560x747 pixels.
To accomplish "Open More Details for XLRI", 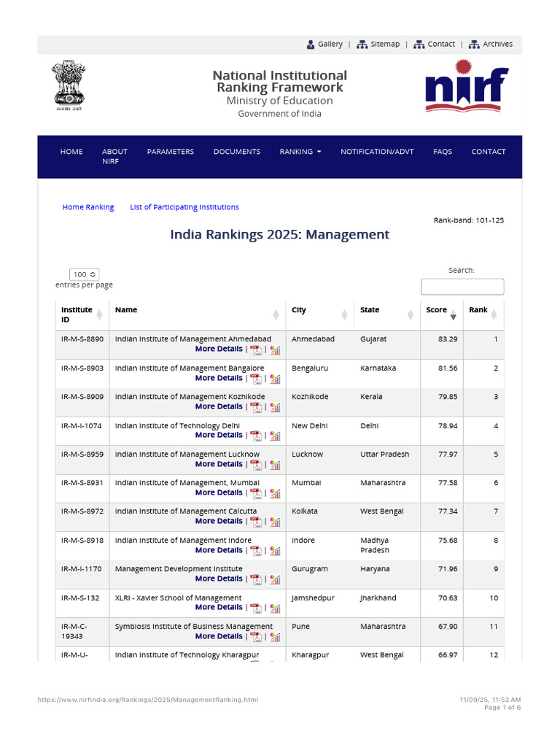I will pos(219,608).
